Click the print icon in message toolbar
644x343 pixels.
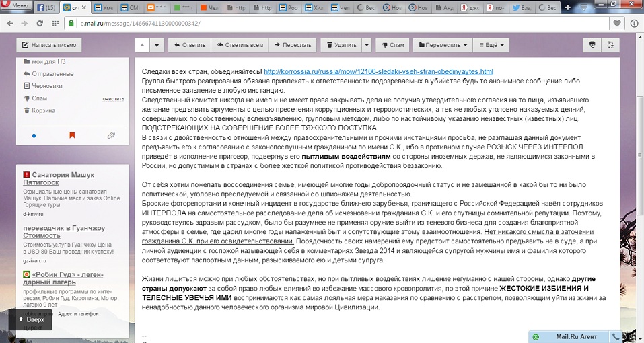click(592, 45)
